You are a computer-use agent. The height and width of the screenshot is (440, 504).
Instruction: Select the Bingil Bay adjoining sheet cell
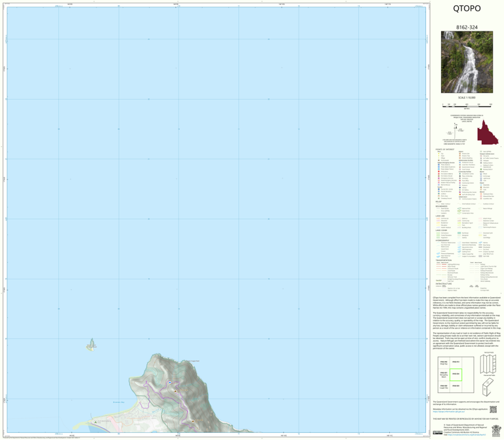[444, 363]
